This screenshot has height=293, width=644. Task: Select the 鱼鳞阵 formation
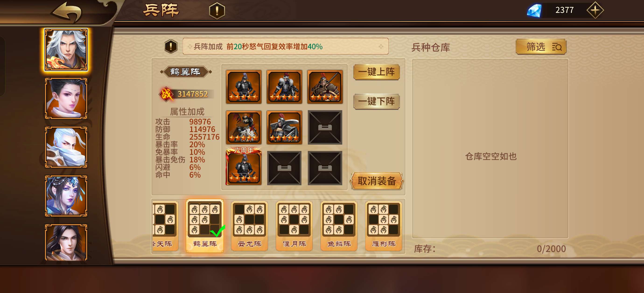point(339,226)
